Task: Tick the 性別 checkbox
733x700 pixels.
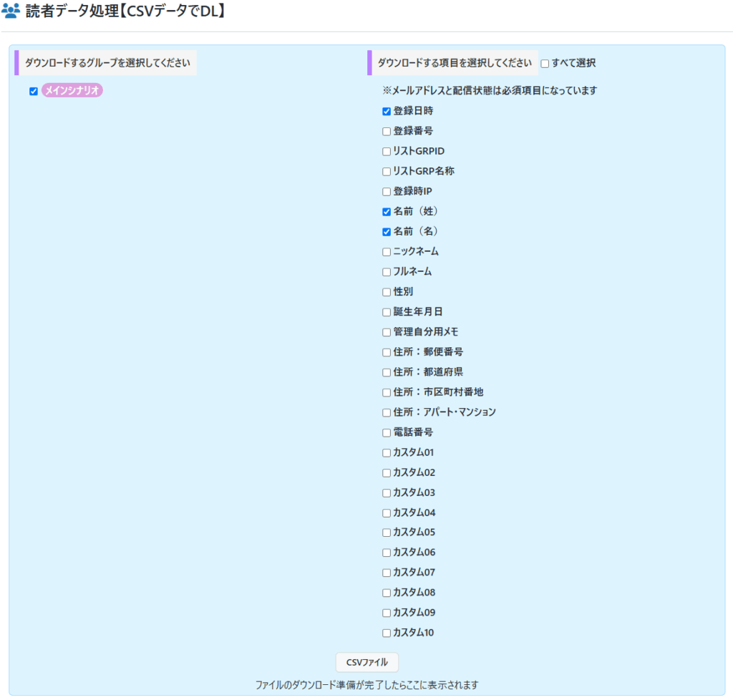Action: coord(387,292)
